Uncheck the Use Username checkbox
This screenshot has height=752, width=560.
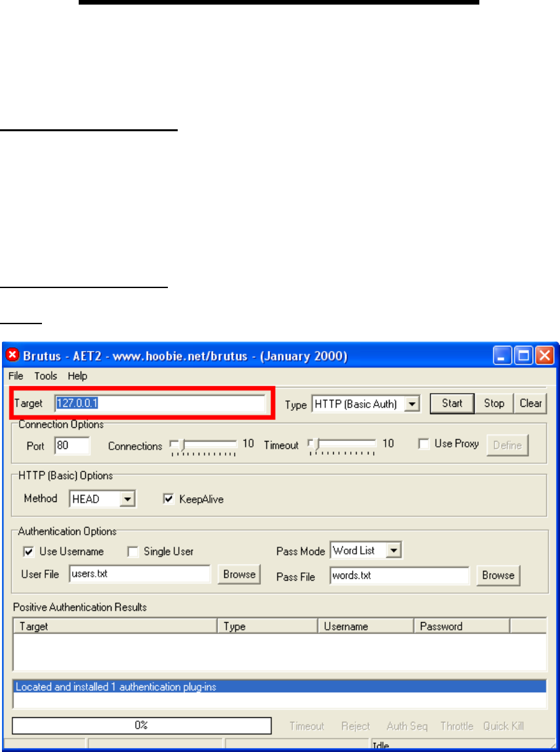29,552
